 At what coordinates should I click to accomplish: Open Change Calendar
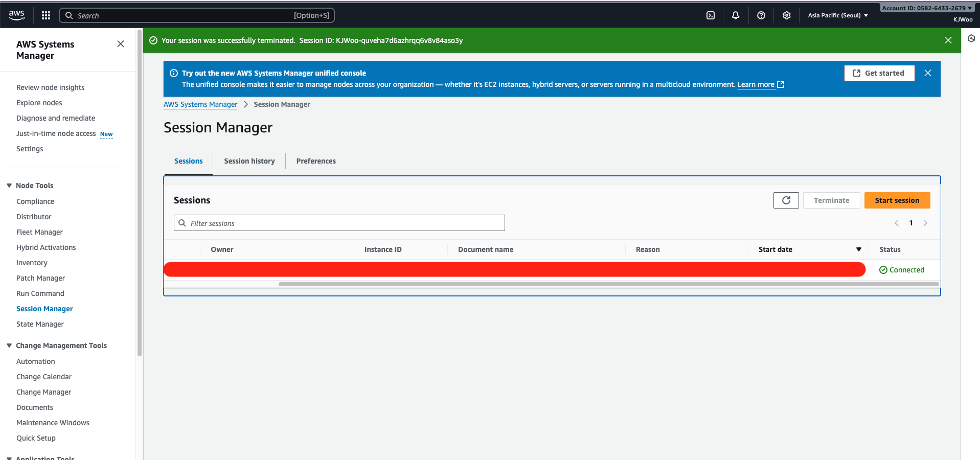[x=44, y=377]
